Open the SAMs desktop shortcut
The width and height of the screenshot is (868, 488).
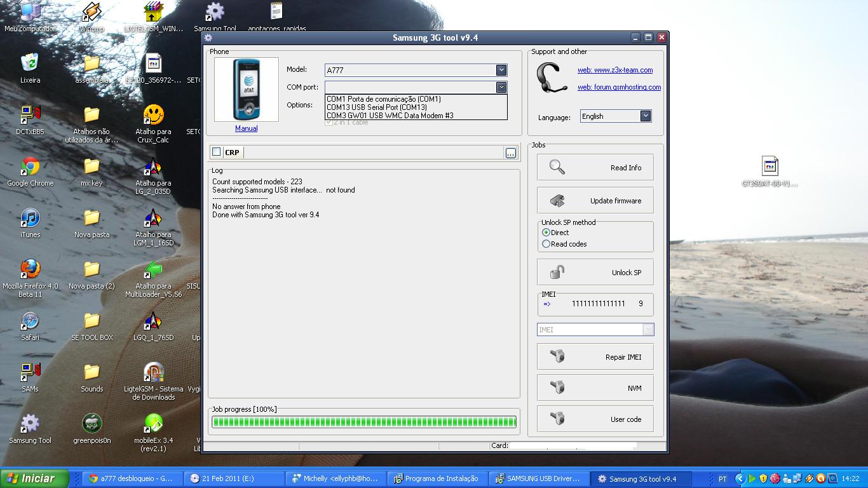(30, 377)
